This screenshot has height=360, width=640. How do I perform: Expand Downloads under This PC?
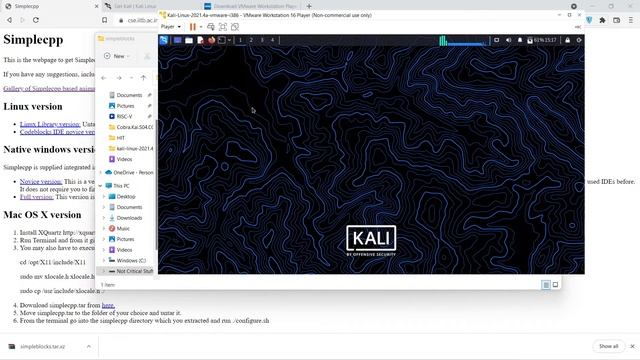pos(104,218)
